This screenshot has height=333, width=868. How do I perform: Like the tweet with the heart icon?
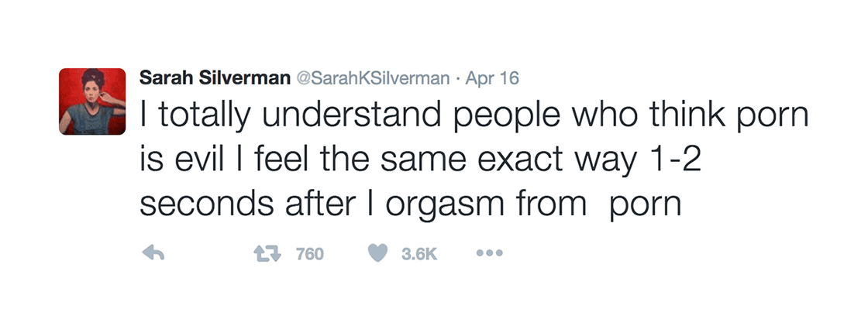tap(377, 253)
